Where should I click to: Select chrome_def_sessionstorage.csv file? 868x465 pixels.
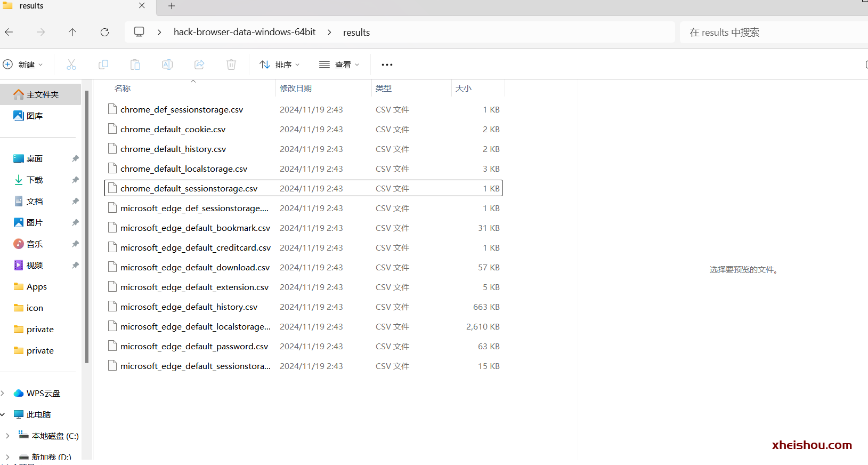pos(303,109)
